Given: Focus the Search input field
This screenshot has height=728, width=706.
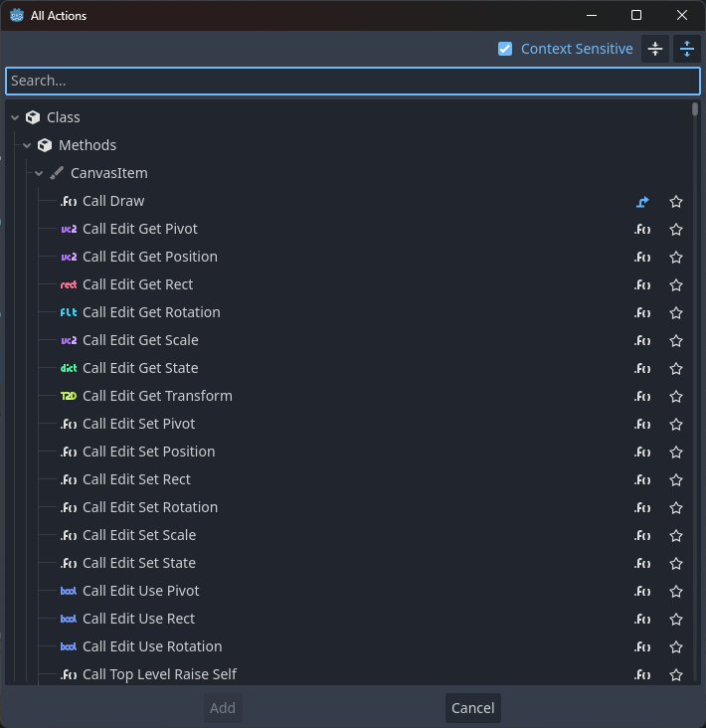Looking at the screenshot, I should pos(353,81).
